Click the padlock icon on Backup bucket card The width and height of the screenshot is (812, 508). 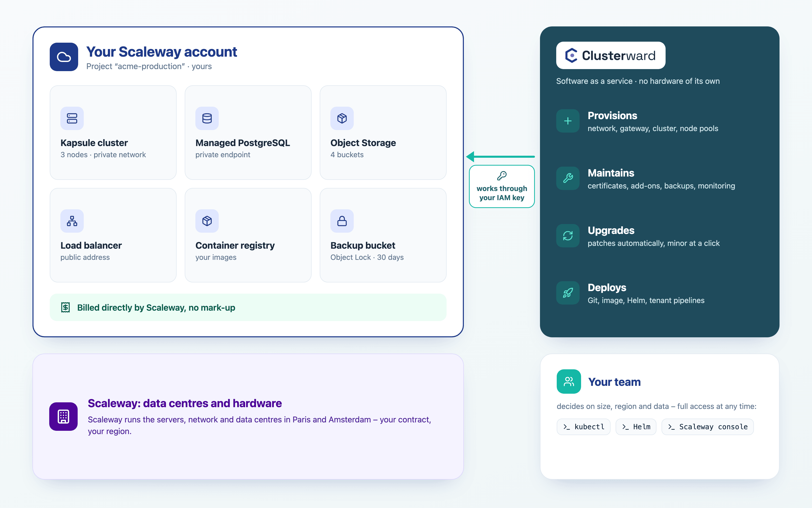(x=342, y=221)
